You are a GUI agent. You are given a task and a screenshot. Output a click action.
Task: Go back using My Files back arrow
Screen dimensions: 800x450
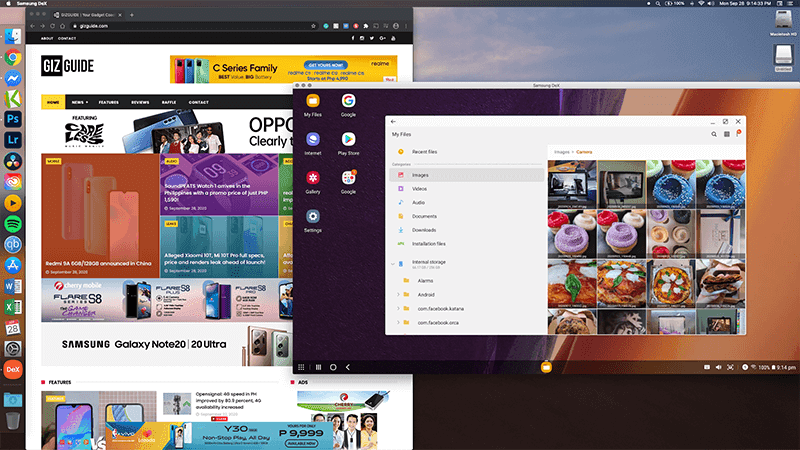click(393, 121)
